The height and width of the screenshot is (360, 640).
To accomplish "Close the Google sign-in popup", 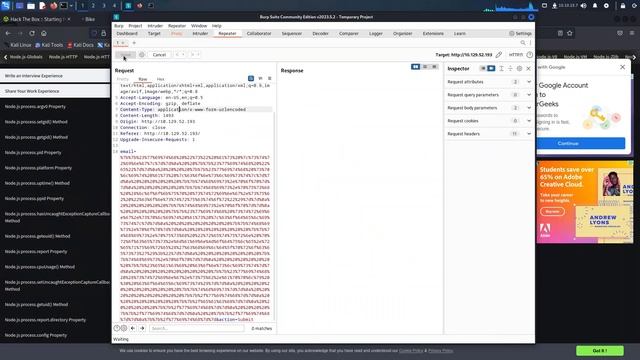I will click(x=622, y=67).
